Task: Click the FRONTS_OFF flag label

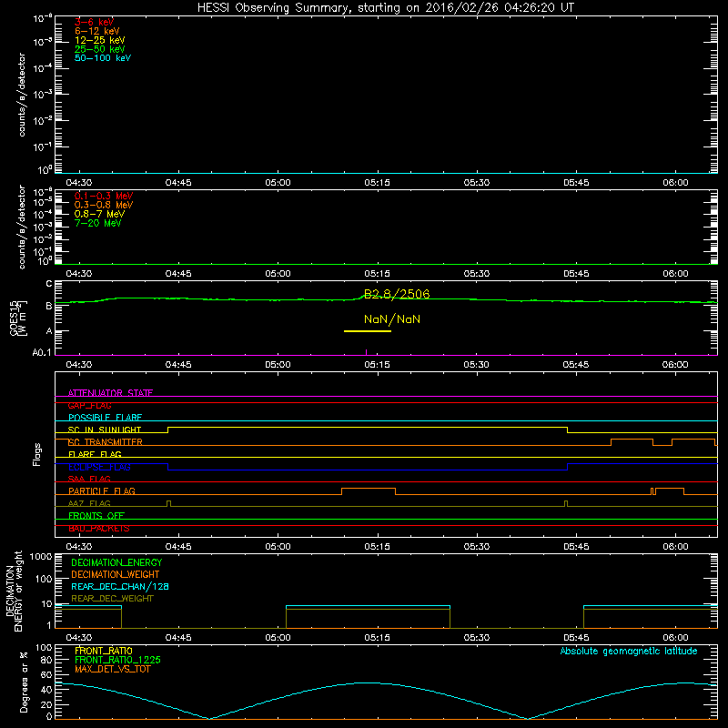Action: click(96, 515)
